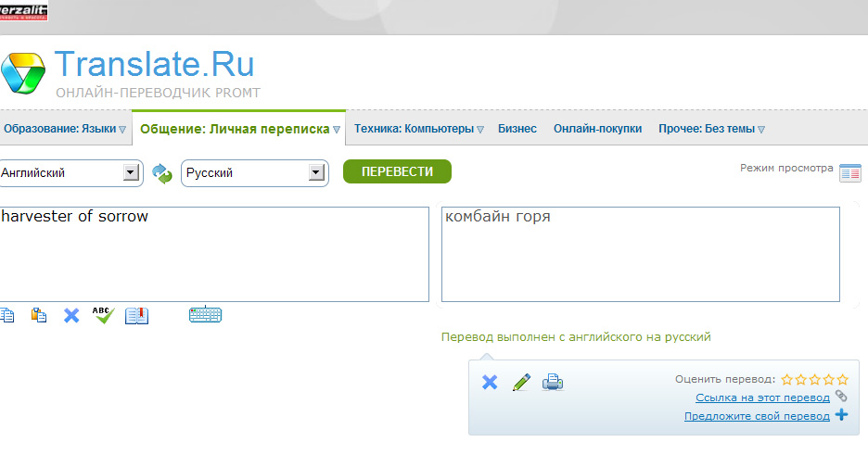The height and width of the screenshot is (467, 868).
Task: Paste text using the clipboard paste icon
Action: [x=39, y=315]
